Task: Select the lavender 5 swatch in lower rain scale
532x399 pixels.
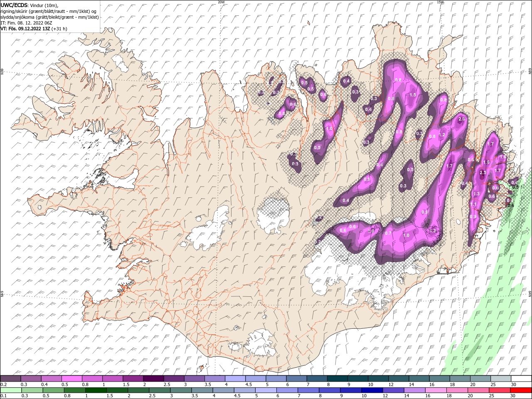Action: click(x=266, y=390)
